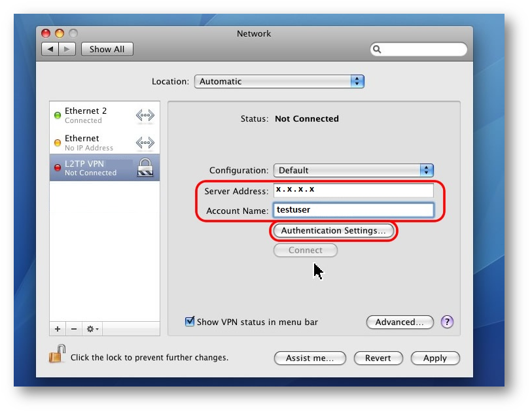This screenshot has height=414, width=532.
Task: Open the purple help question mark
Action: 448,322
